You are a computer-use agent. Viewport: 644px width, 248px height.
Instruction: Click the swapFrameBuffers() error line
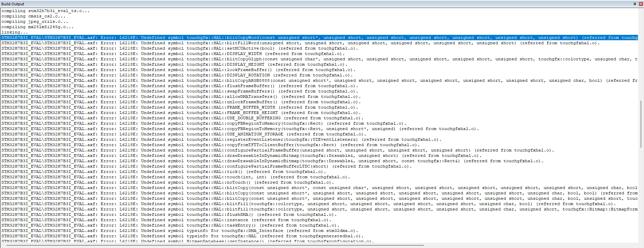[180, 91]
